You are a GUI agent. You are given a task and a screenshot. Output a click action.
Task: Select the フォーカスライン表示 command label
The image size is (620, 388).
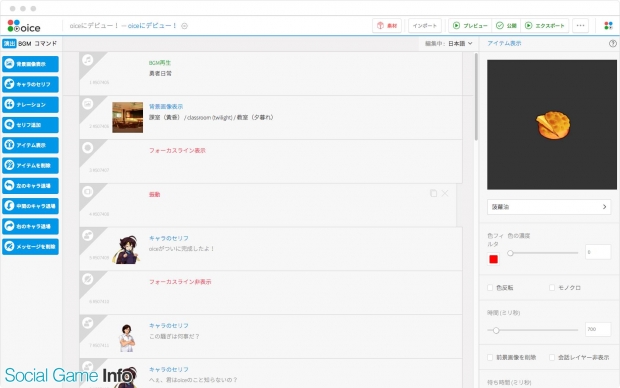177,150
